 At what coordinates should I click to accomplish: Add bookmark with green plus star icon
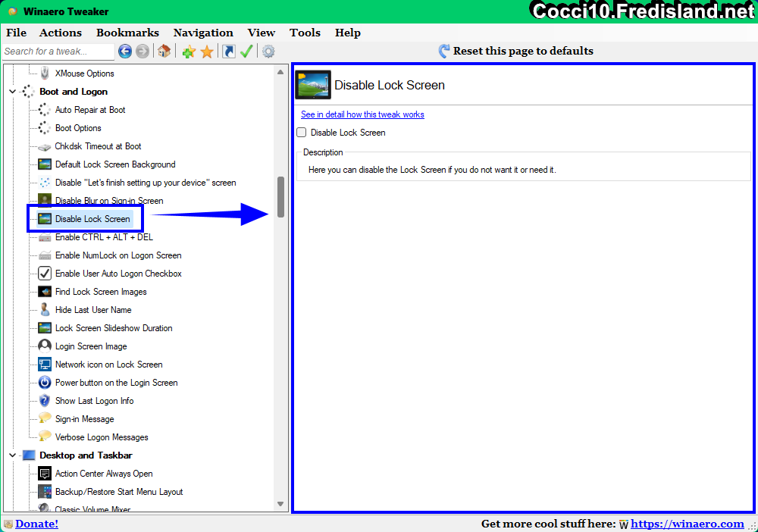coord(189,52)
